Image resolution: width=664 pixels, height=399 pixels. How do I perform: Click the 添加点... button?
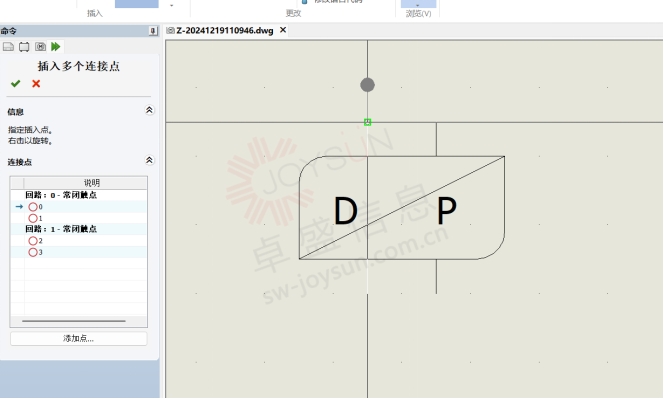[79, 338]
